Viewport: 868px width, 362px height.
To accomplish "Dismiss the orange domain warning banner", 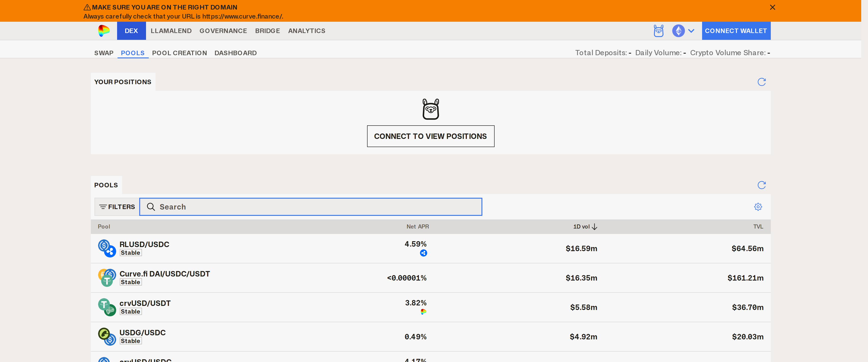I will (x=772, y=7).
